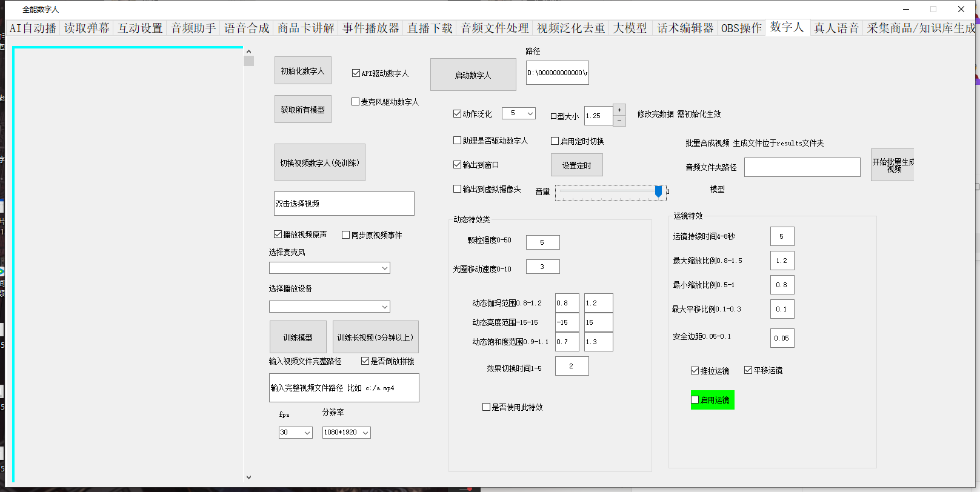The height and width of the screenshot is (492, 980).
Task: Decrease 口型大小 with the minus stepper
Action: click(619, 121)
